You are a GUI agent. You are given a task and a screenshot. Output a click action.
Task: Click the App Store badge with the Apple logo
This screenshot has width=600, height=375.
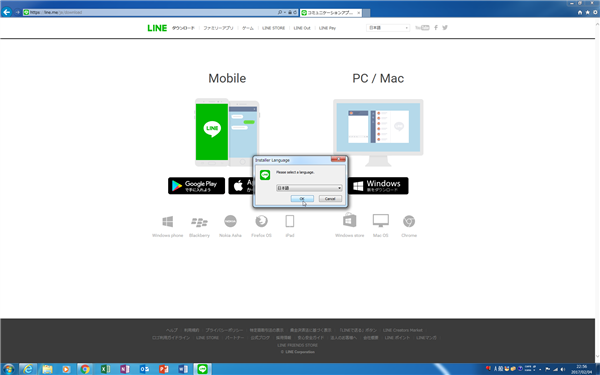coord(241,186)
